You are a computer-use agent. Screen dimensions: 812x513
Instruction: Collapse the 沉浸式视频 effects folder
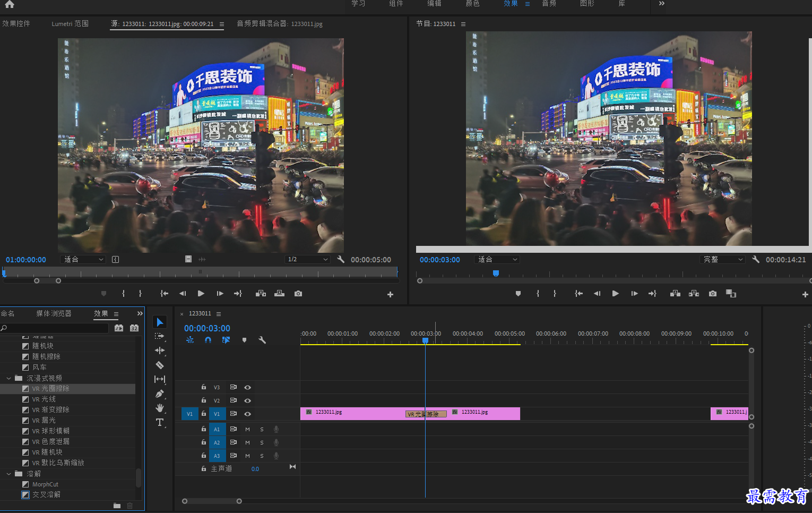[x=8, y=378]
